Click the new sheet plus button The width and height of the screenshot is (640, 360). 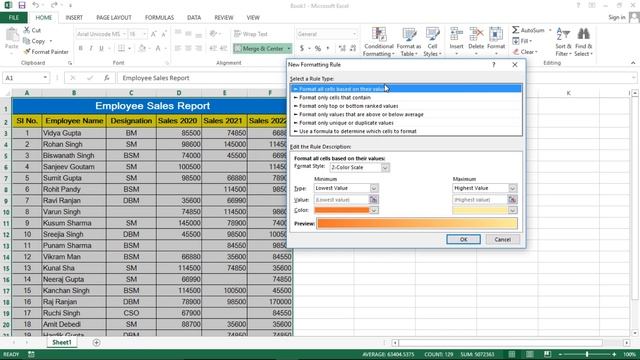[96, 342]
